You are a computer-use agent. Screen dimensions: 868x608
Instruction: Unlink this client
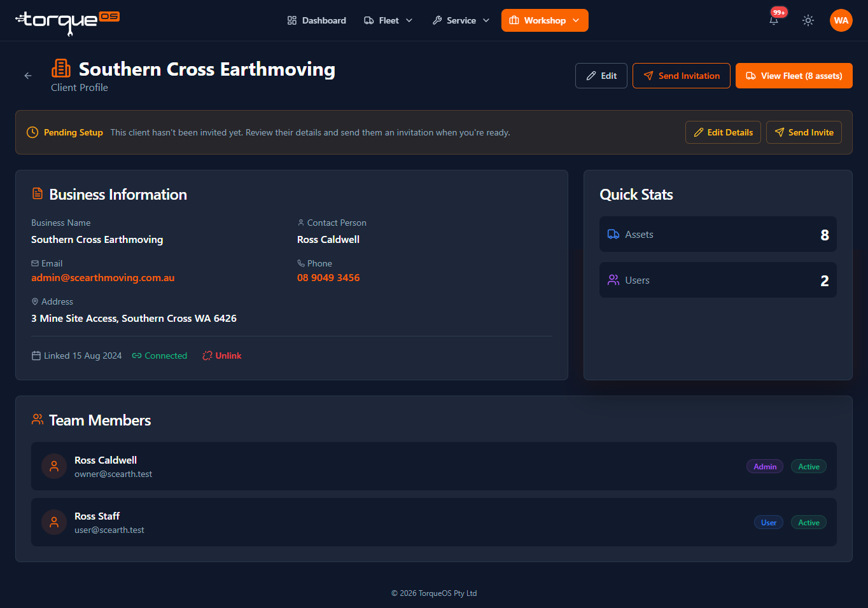tap(222, 356)
